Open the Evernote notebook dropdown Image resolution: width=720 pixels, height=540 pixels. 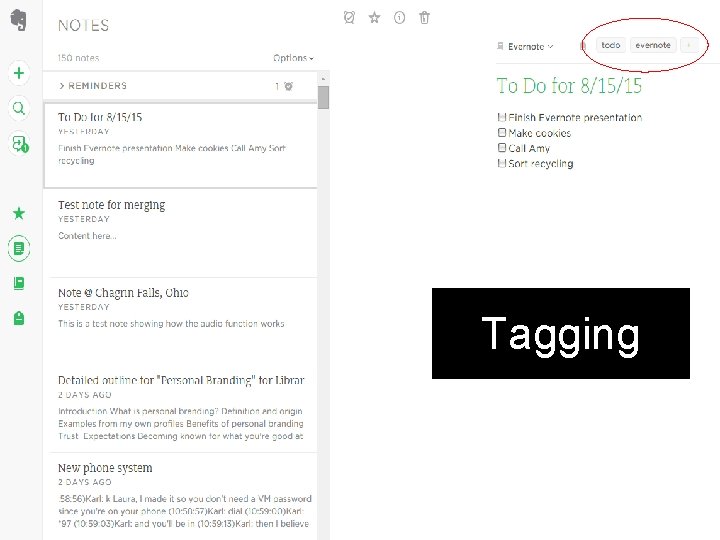click(x=530, y=46)
